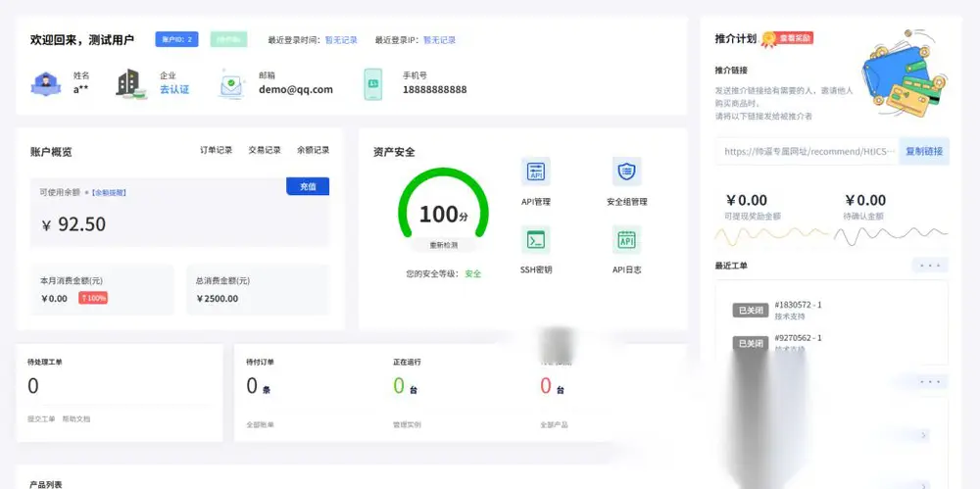Click the 去认证 enterprise link
Screen dimensions: 980x489
point(174,89)
